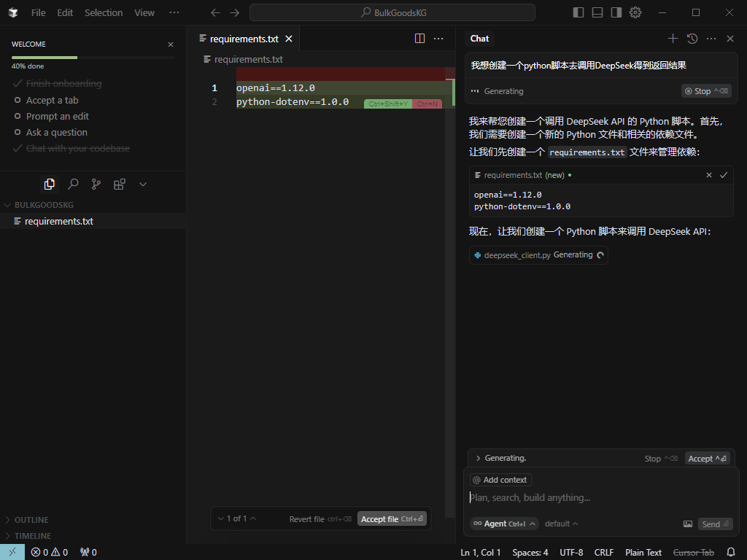
Task: Open settings gear in title bar
Action: [635, 12]
